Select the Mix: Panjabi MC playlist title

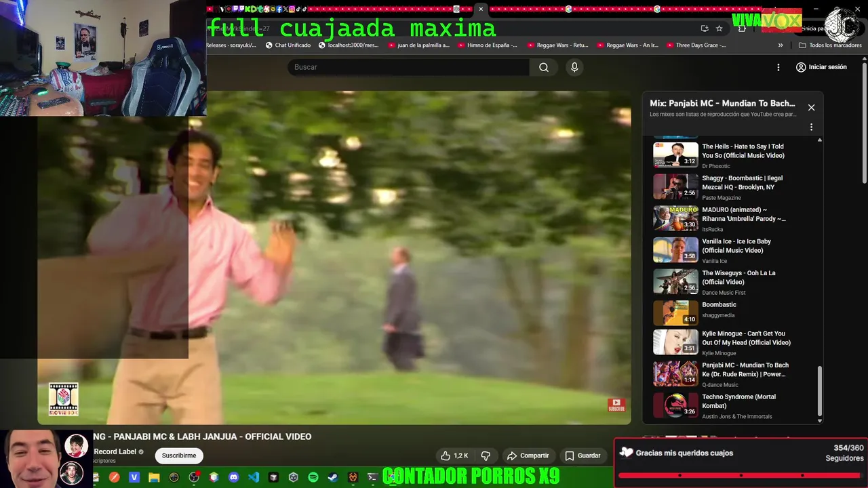pos(722,103)
